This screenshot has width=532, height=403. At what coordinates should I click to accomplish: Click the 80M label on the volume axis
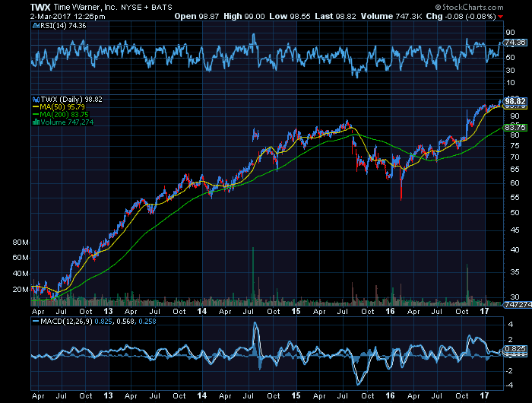pos(21,243)
